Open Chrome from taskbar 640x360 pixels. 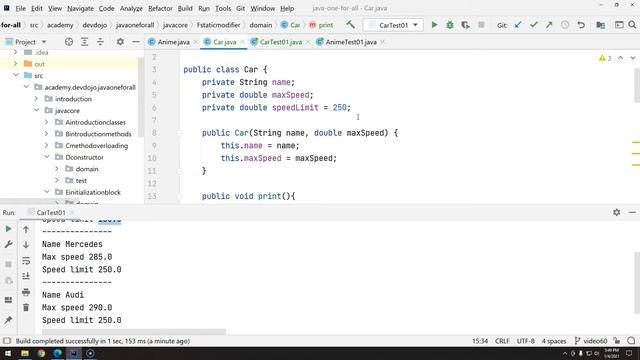pos(41,353)
